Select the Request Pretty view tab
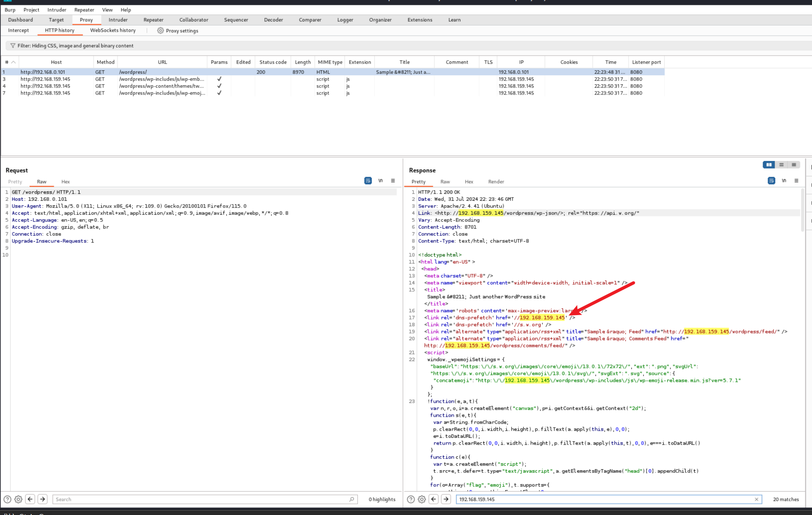The width and height of the screenshot is (812, 515). pyautogui.click(x=15, y=182)
